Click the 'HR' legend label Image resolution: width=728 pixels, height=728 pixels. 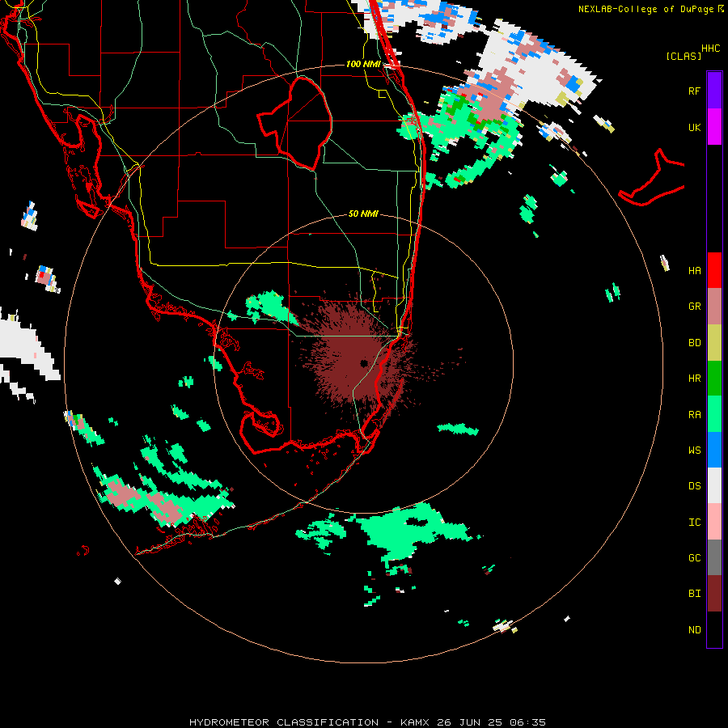[x=694, y=378]
